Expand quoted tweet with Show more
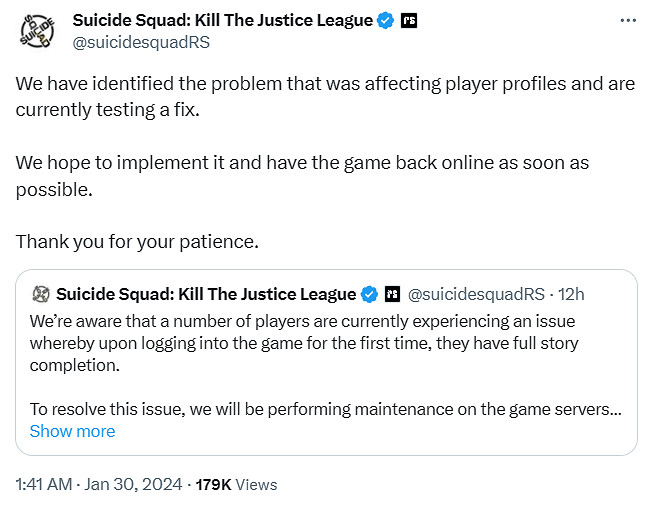Screen dimensions: 653x510 click(72, 431)
